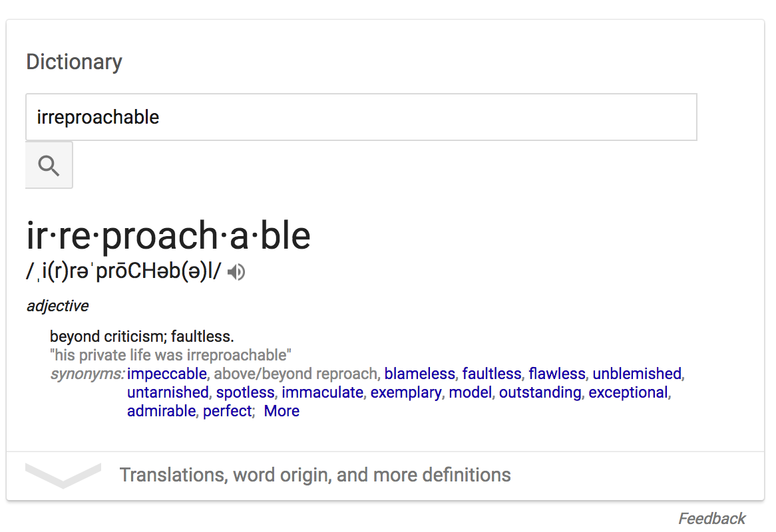
Task: Click inside the dictionary search input field
Action: click(x=361, y=117)
